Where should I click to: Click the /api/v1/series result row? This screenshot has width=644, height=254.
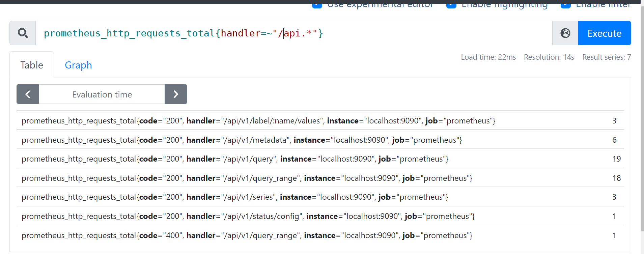235,197
